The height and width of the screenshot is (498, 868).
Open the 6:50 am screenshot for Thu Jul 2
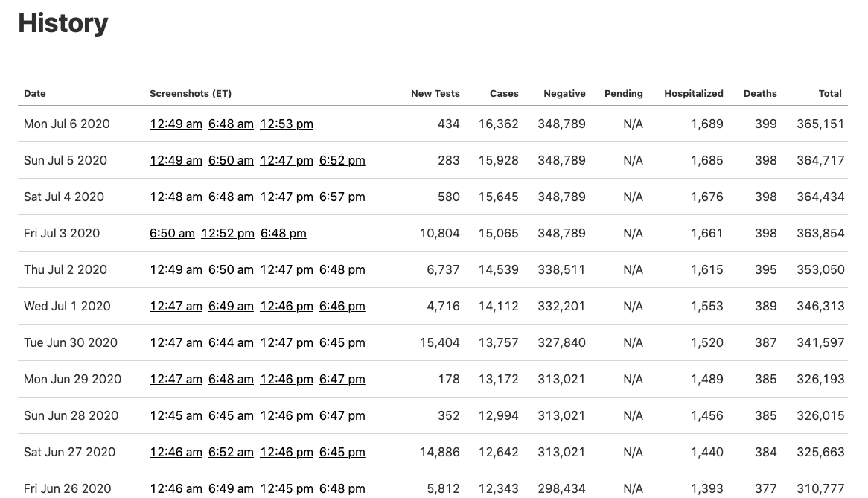[x=231, y=270]
